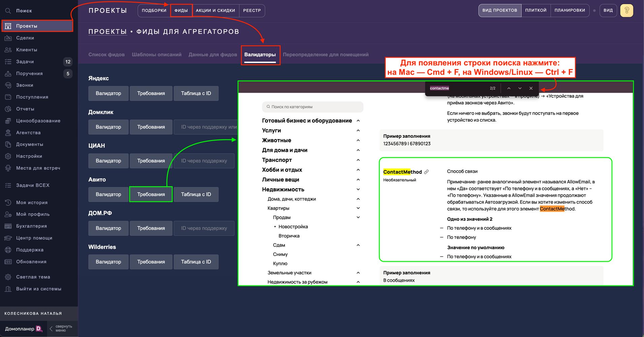Open the Яндекс Валидатор button

pos(108,93)
